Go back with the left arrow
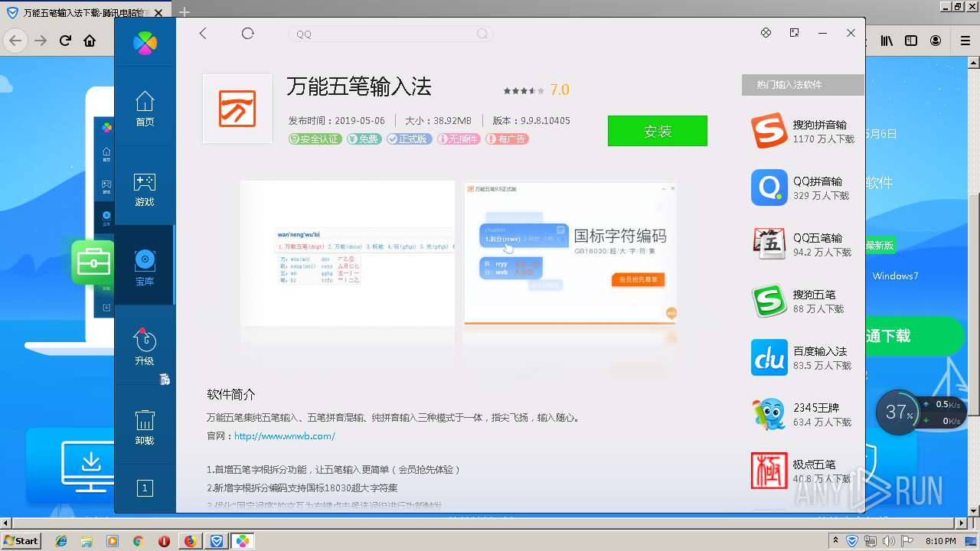The image size is (980, 551). point(203,33)
